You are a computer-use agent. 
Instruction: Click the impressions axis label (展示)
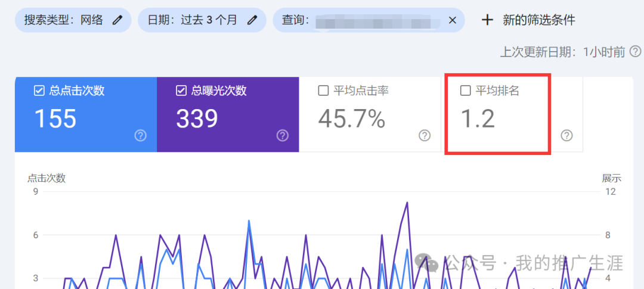click(x=612, y=178)
